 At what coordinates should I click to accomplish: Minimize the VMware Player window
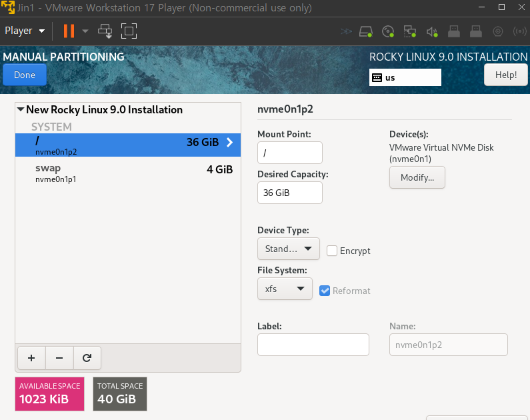point(481,7)
